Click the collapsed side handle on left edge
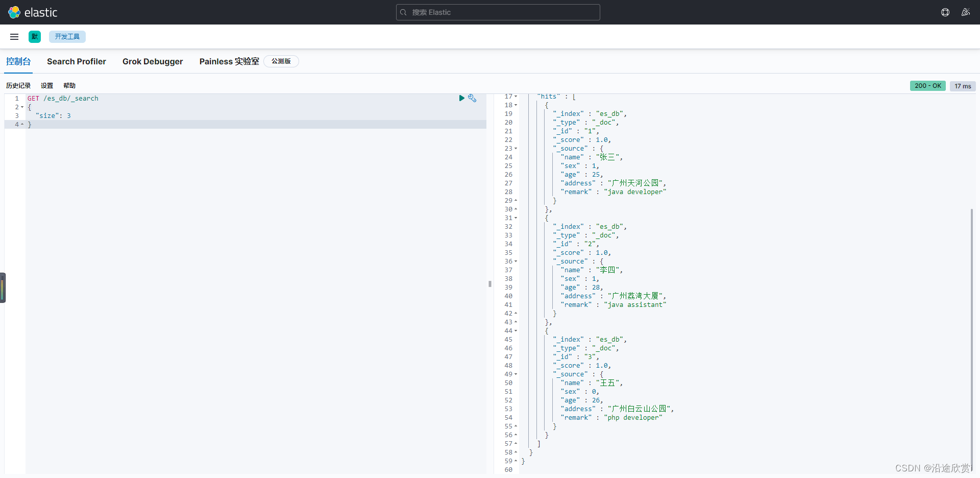The image size is (980, 478). pyautogui.click(x=3, y=288)
